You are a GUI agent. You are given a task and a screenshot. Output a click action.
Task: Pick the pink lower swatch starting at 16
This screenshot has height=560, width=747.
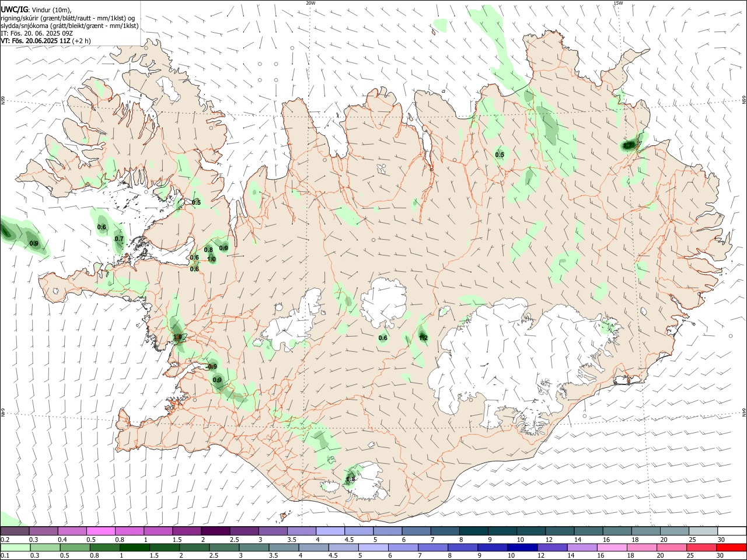[x=611, y=548]
